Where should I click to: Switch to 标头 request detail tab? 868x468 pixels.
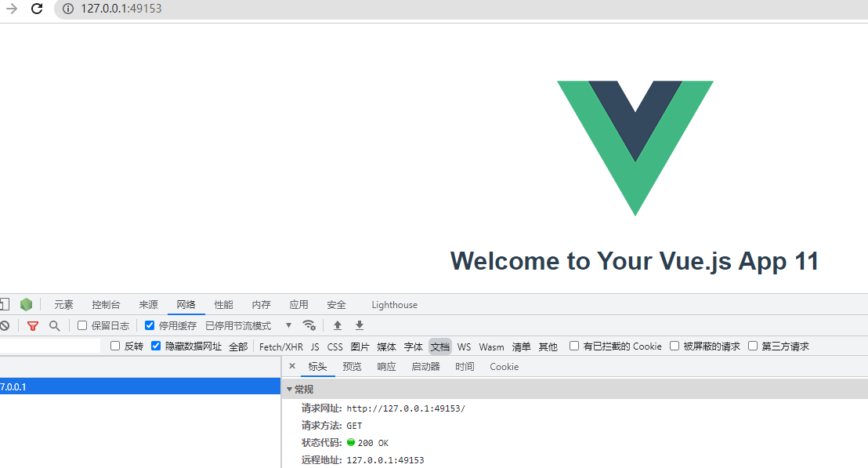click(x=318, y=367)
